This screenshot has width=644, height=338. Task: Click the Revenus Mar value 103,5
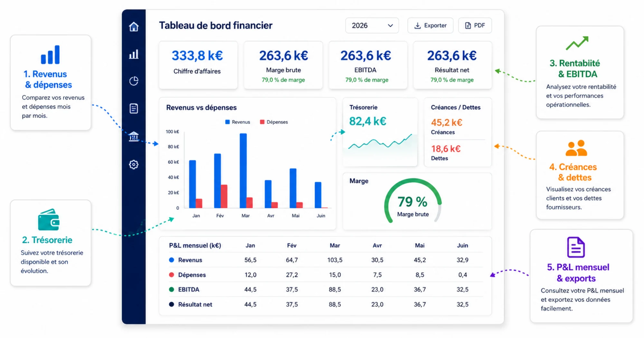tap(335, 260)
